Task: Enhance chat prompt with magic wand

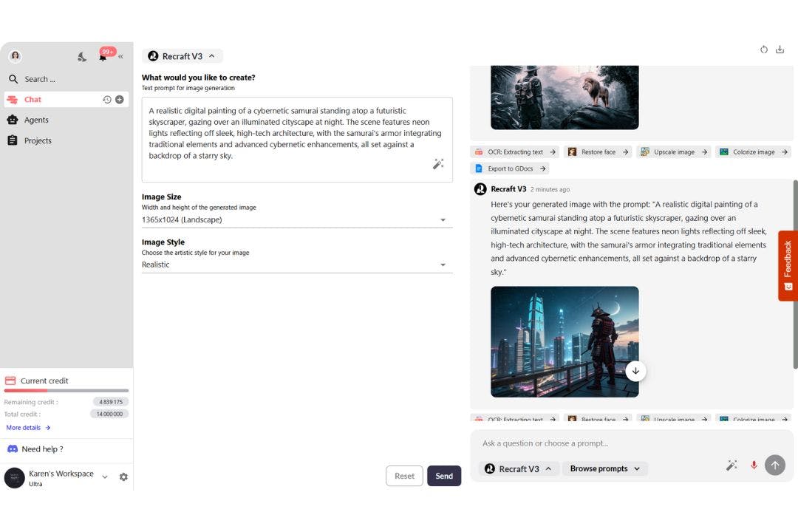Action: click(731, 465)
